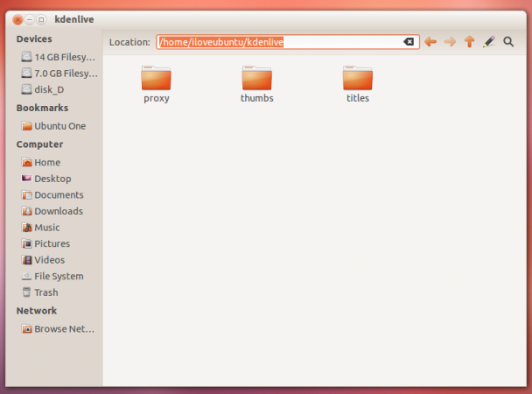This screenshot has height=394, width=532.
Task: Click the titles folder name label
Action: pos(358,98)
